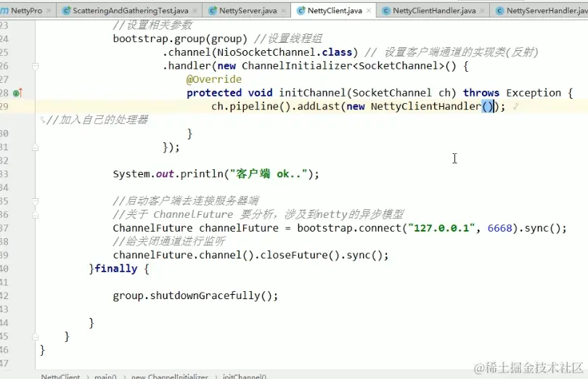Open the ScatteringAndGatheringTest.java tab

click(131, 10)
